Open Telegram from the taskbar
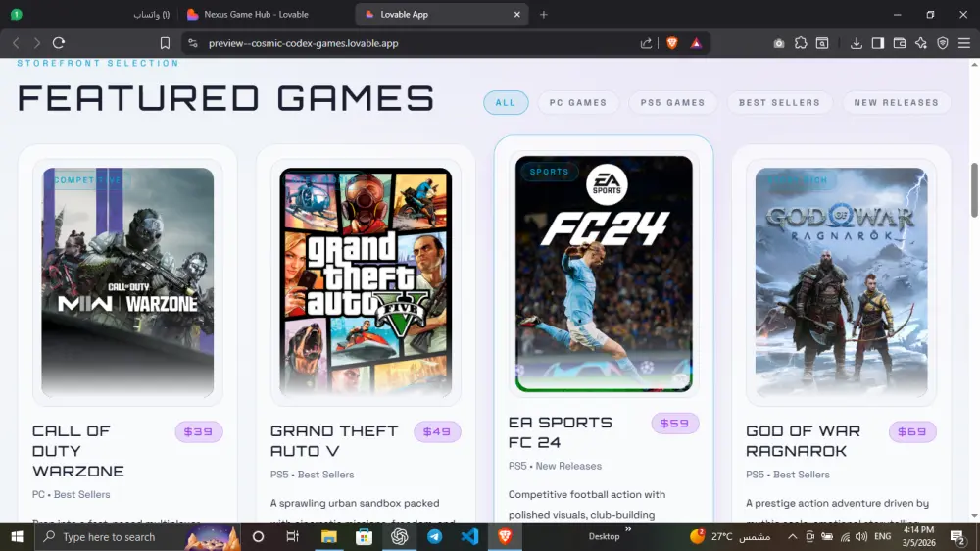 pyautogui.click(x=434, y=536)
